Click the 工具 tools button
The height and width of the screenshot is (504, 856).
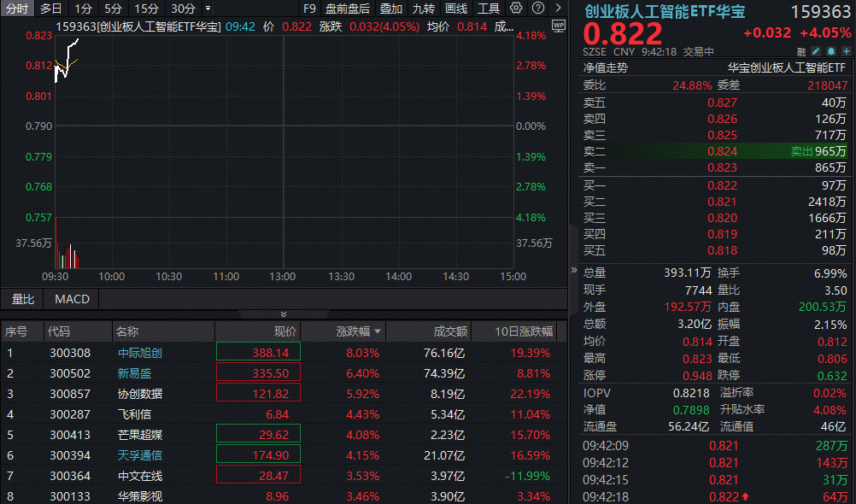(x=490, y=9)
